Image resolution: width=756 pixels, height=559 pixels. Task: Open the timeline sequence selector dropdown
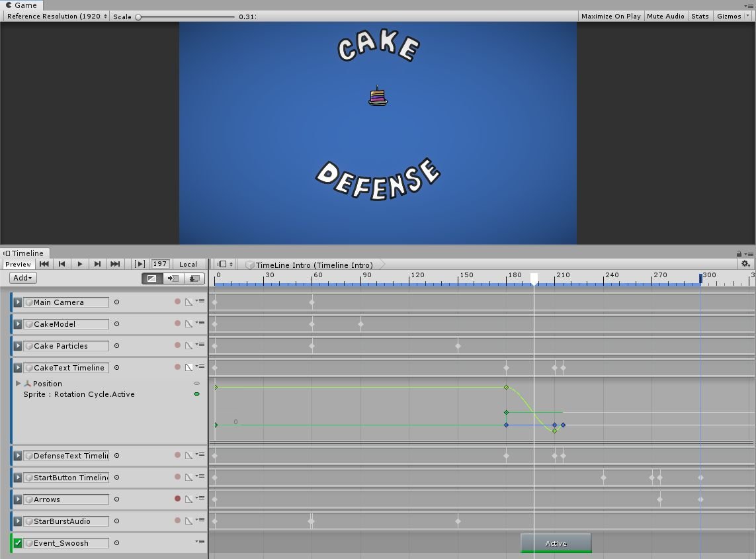pyautogui.click(x=225, y=265)
